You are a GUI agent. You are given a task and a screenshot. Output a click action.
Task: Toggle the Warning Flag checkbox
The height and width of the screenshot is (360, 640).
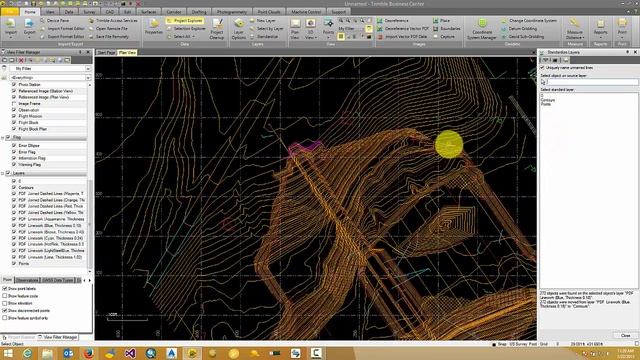tap(14, 164)
